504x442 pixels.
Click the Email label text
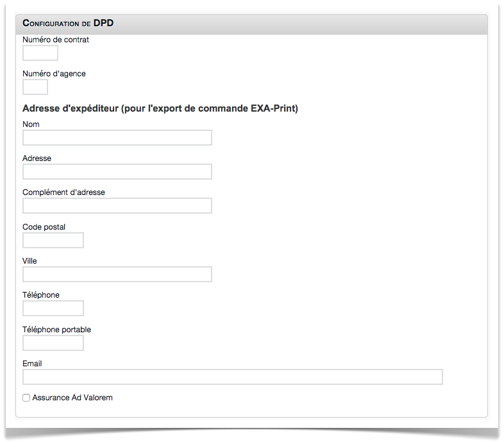pyautogui.click(x=32, y=364)
